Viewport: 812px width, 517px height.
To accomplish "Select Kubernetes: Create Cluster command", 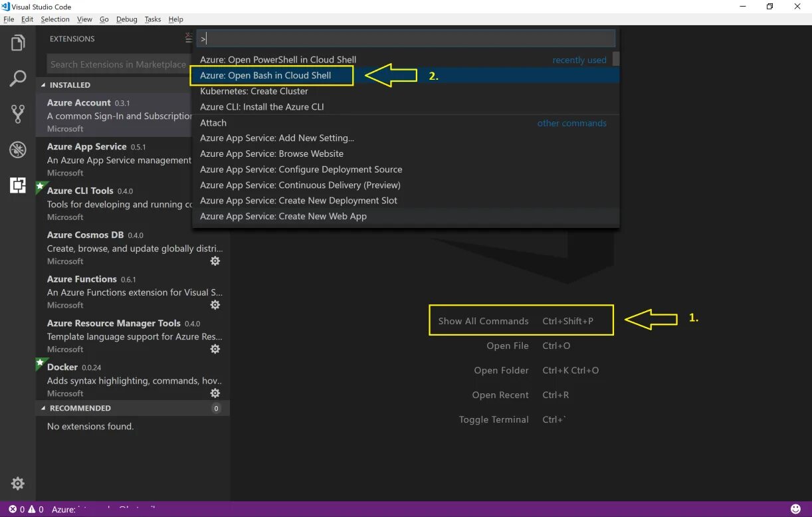I will coord(406,91).
